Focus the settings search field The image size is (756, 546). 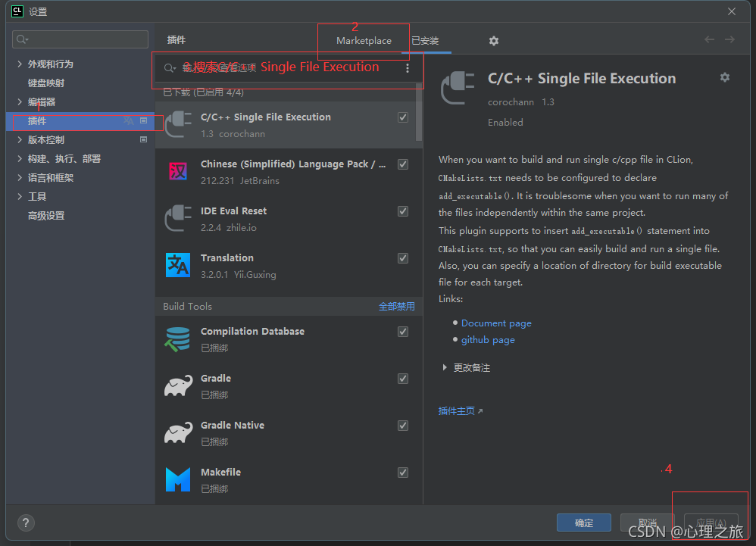(x=80, y=39)
